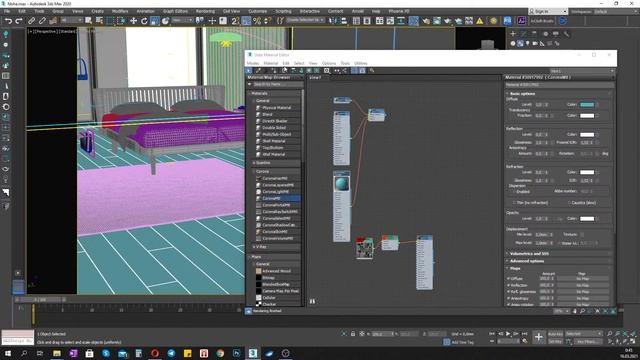Select CoronaMtl in the material browser
Image resolution: width=640 pixels, height=360 pixels.
278,198
